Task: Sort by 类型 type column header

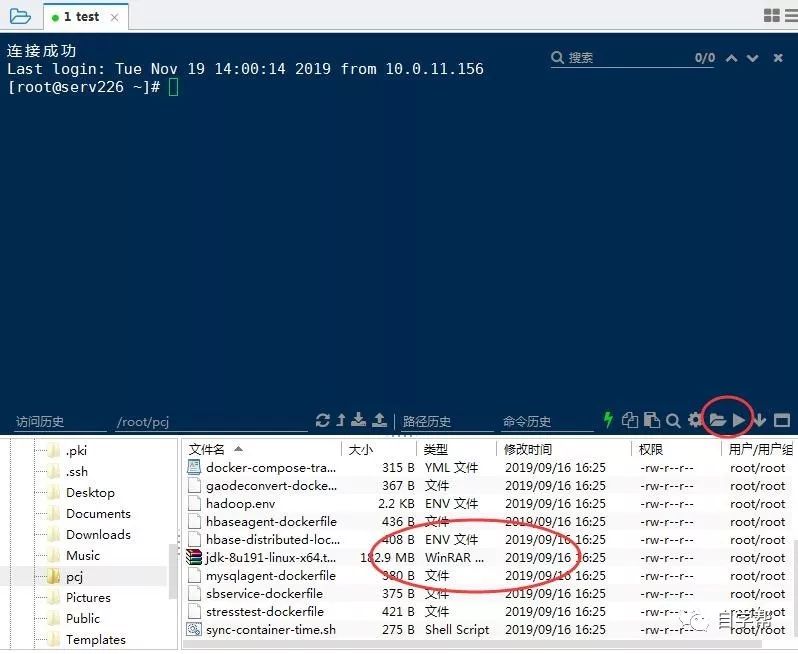Action: [x=457, y=449]
